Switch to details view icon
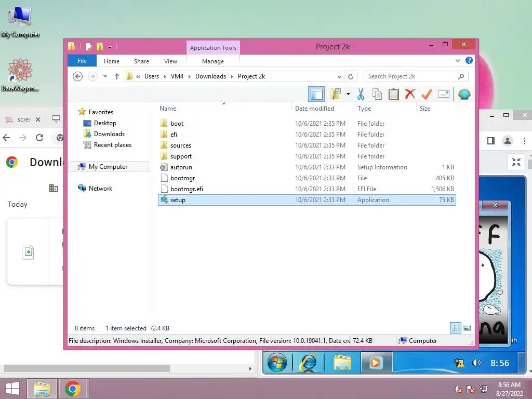This screenshot has height=399, width=532. click(x=456, y=328)
